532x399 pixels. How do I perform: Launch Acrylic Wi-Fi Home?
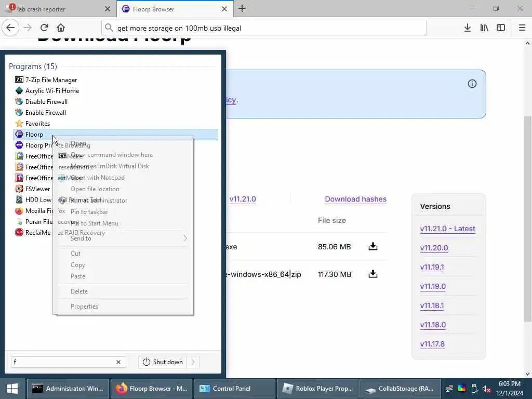tap(115, 90)
